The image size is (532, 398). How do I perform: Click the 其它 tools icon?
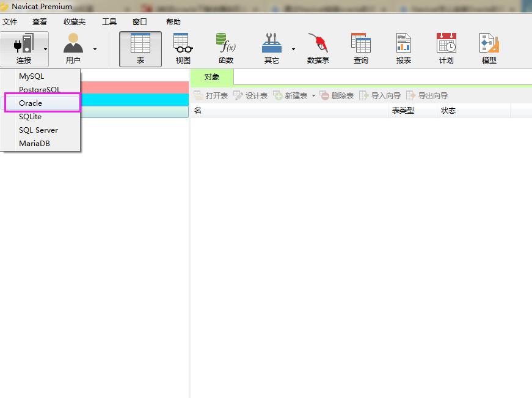pyautogui.click(x=272, y=43)
